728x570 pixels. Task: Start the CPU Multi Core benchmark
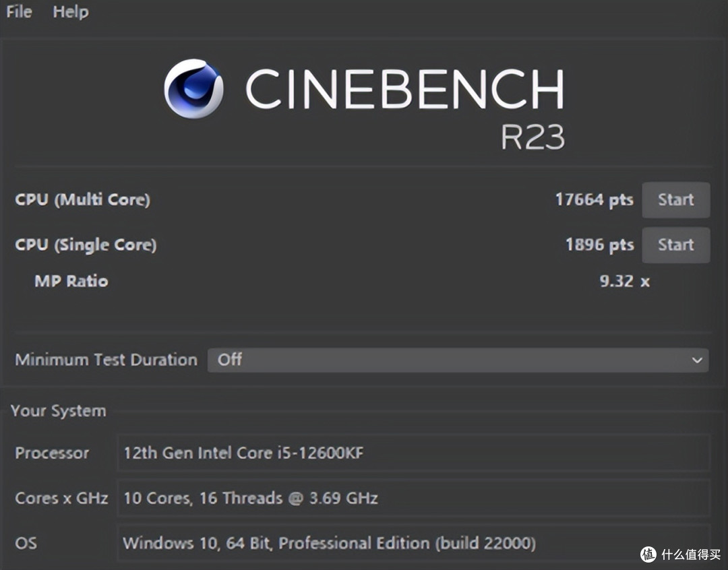click(x=676, y=199)
